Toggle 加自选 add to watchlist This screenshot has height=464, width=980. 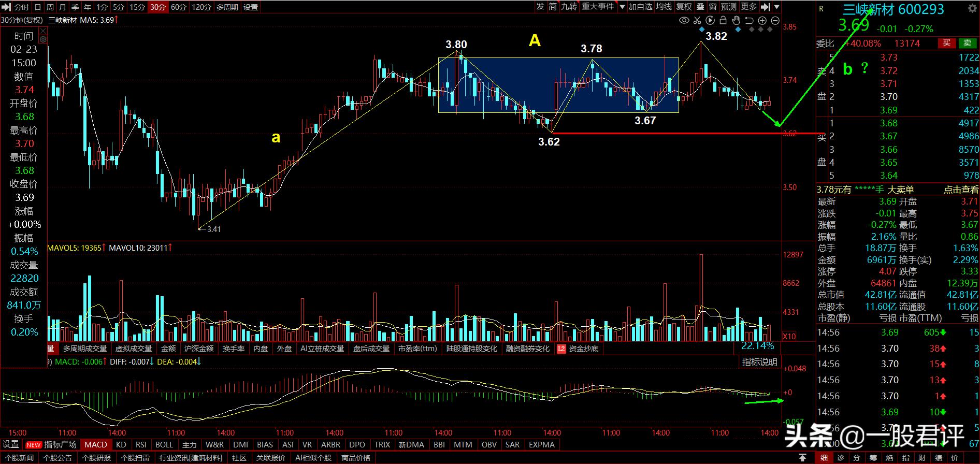[640, 7]
